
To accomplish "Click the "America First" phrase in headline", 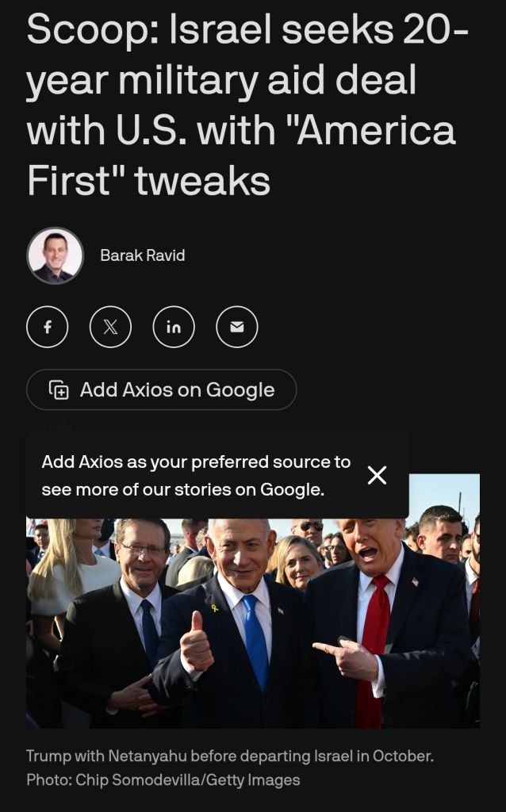I will pyautogui.click(x=241, y=155).
